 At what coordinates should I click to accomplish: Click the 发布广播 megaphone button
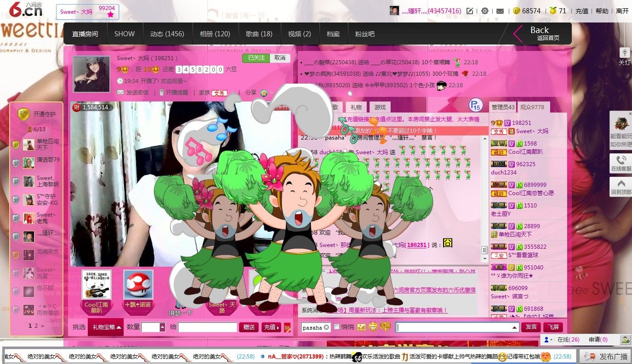coord(605,356)
